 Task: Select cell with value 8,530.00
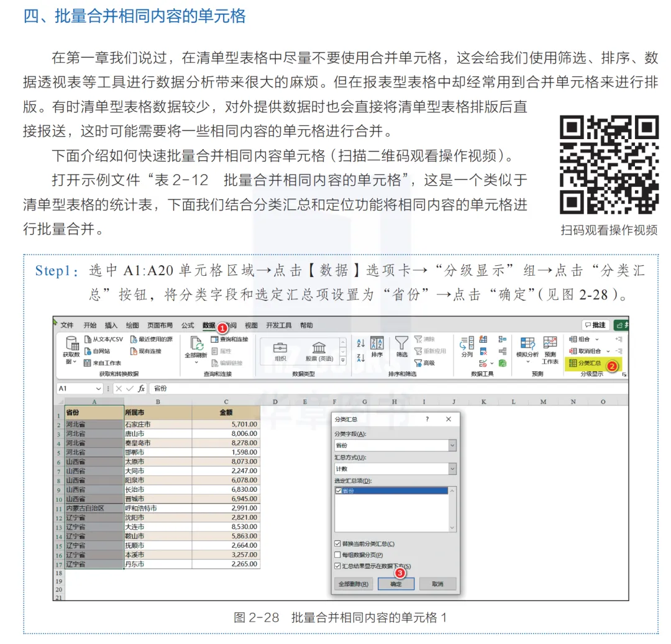tap(226, 527)
